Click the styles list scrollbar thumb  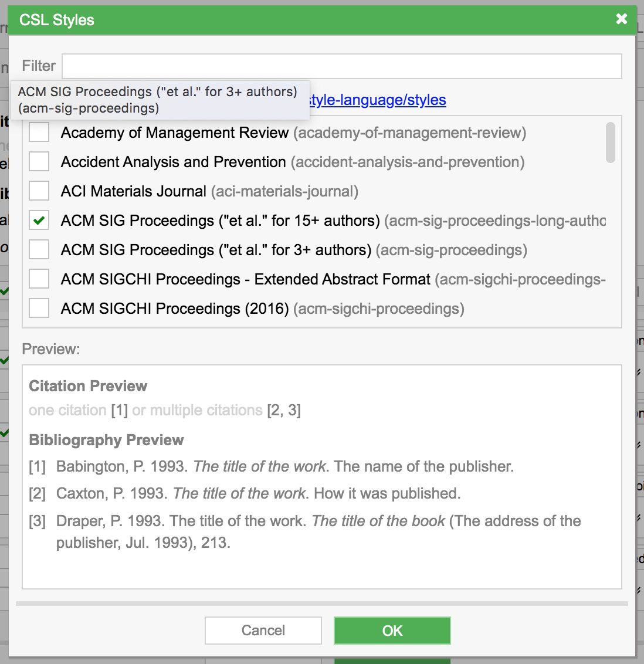tap(610, 143)
